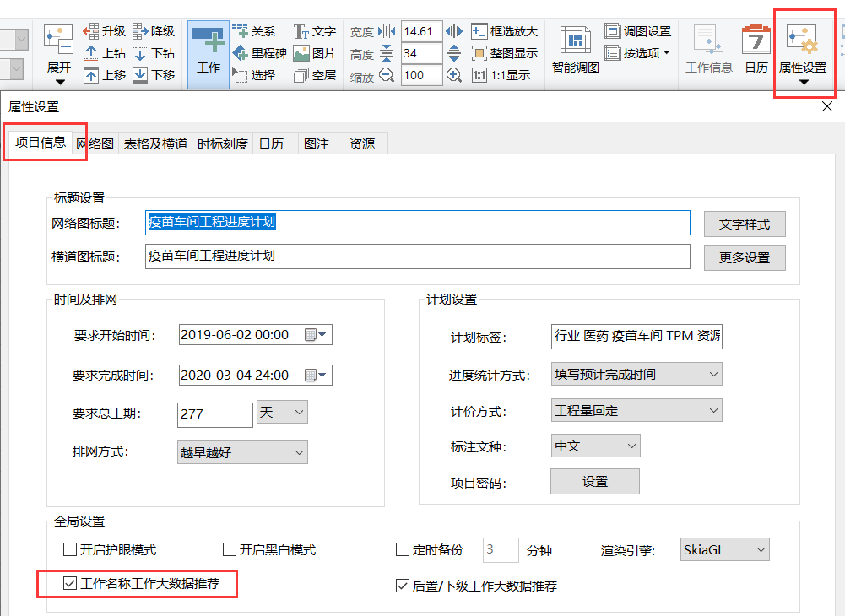Switch to 网络图 tab

(x=95, y=144)
